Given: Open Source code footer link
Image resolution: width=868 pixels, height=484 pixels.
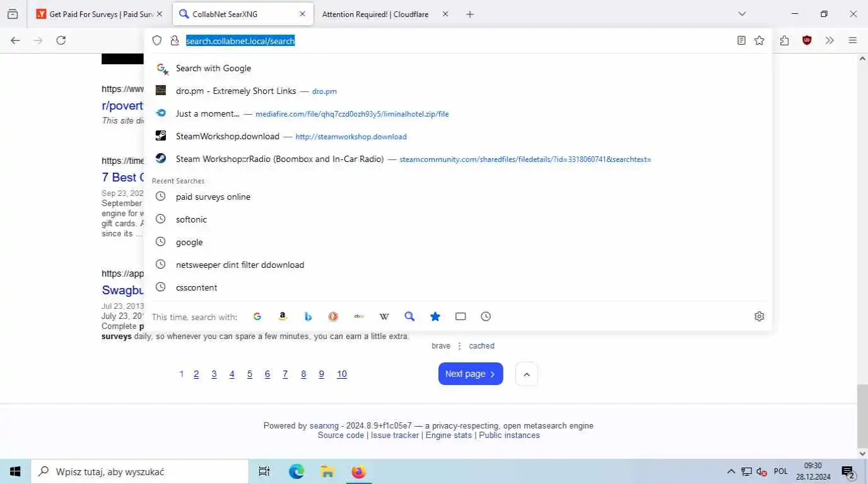Looking at the screenshot, I should [x=341, y=435].
